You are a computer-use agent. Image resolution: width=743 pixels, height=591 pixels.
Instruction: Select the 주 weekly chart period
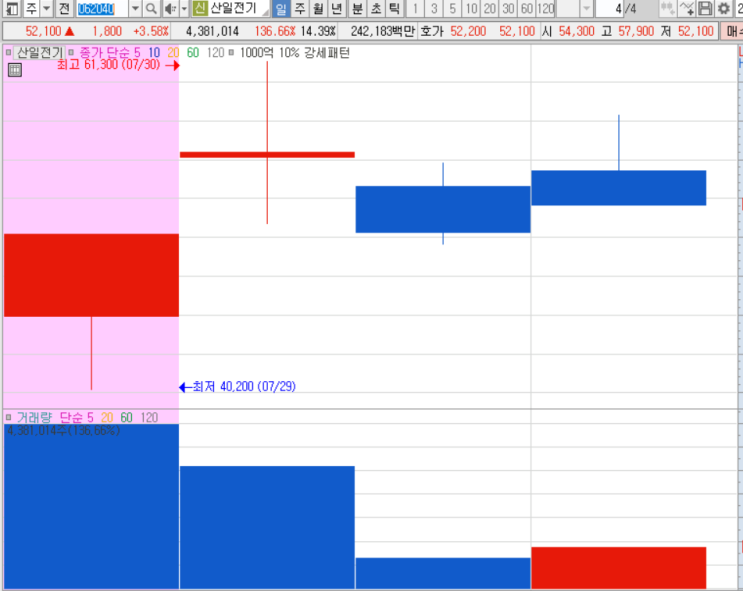coord(299,9)
